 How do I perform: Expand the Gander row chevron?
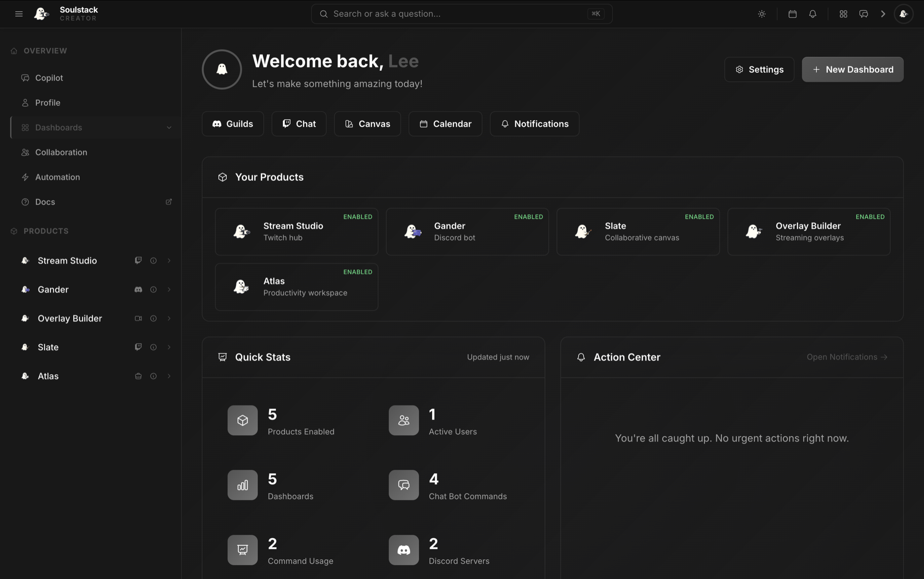[169, 289]
